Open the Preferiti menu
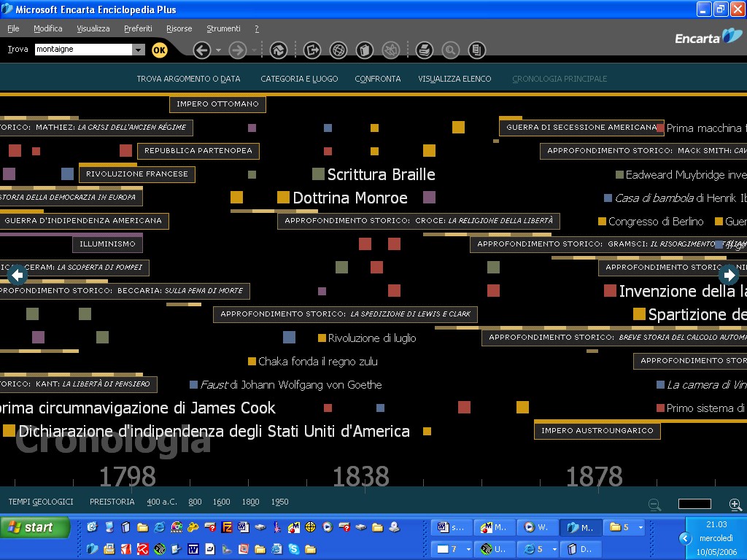Viewport: 747px width, 560px height. 138,28
